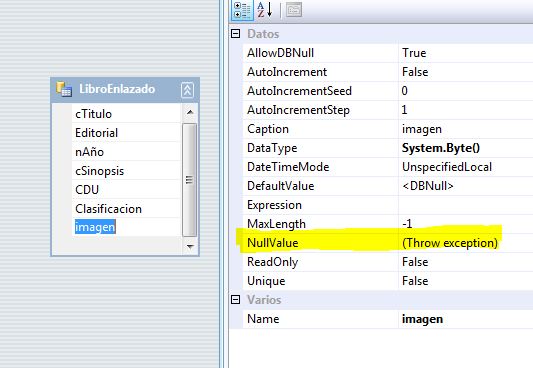Select the AutoIncrementSeed property name
533x368 pixels.
click(299, 91)
